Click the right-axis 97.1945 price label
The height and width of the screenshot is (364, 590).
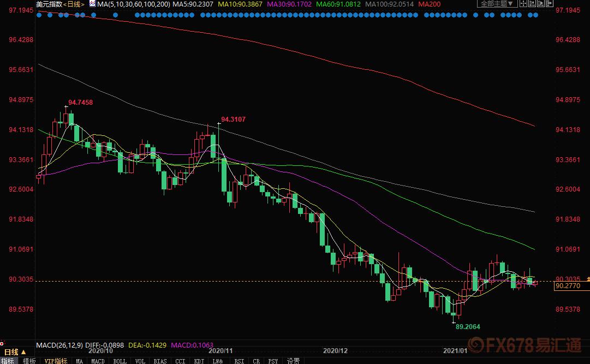click(x=568, y=10)
